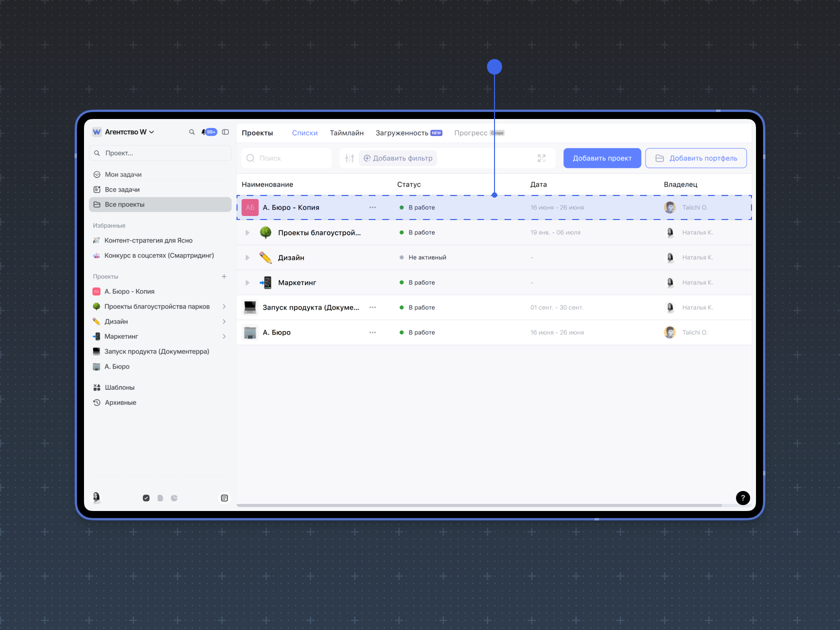Screen dimensions: 840x630
Task: Click the search magnifier icon in sidebar header
Action: (191, 132)
